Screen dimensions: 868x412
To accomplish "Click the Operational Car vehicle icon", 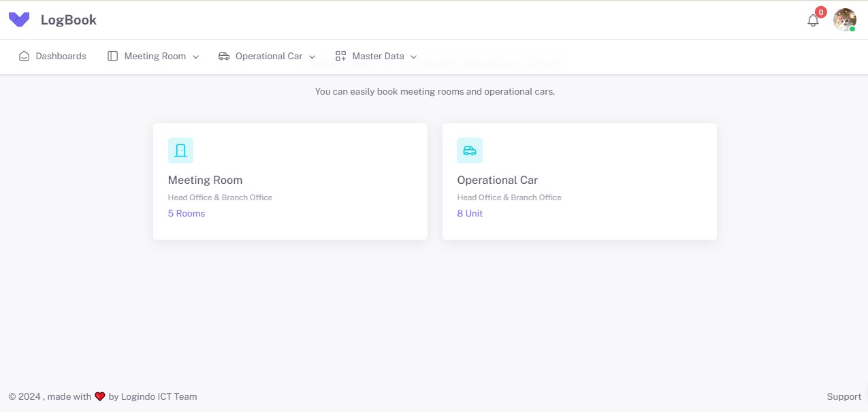I will (470, 150).
